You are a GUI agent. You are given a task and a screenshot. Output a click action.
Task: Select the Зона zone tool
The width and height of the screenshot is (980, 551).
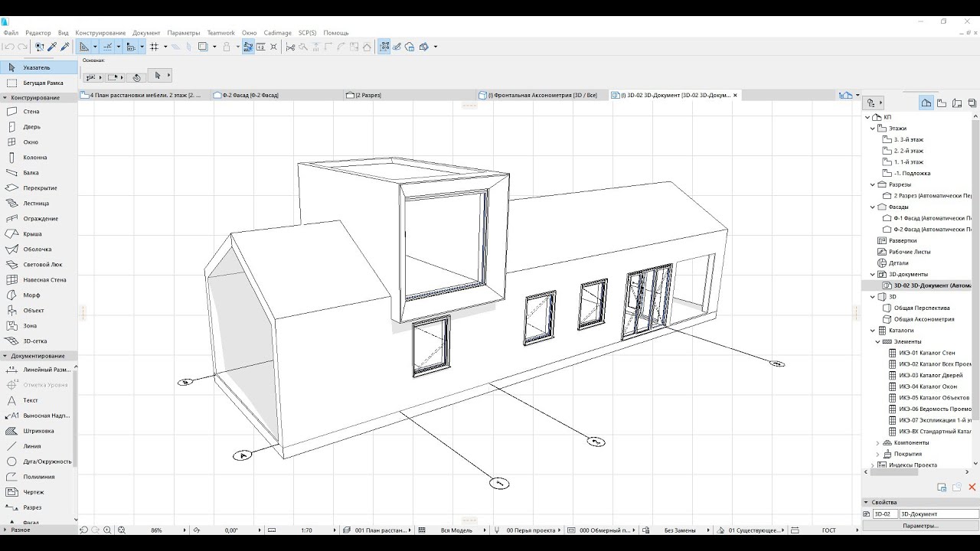(38, 326)
